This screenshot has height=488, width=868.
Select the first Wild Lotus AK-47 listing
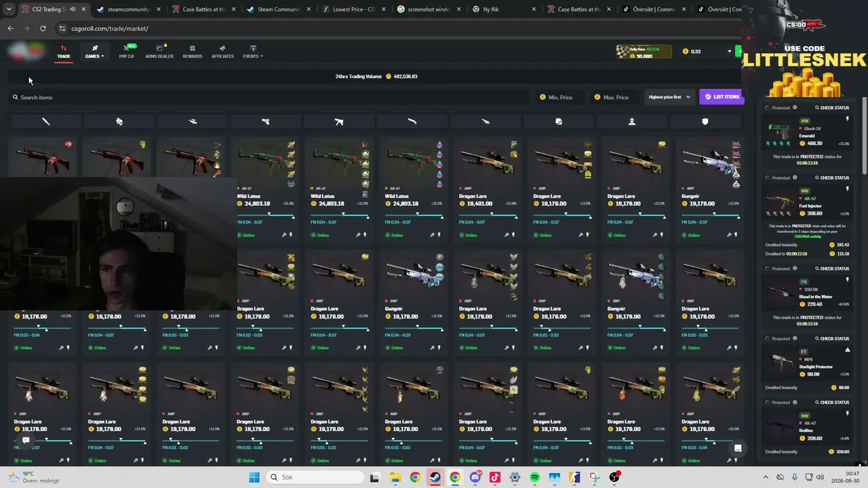(266, 189)
